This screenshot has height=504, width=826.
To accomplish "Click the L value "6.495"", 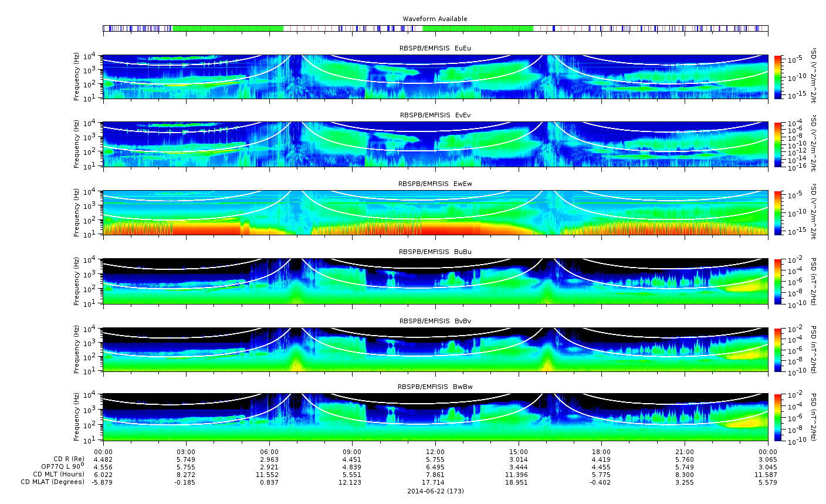I will [435, 466].
